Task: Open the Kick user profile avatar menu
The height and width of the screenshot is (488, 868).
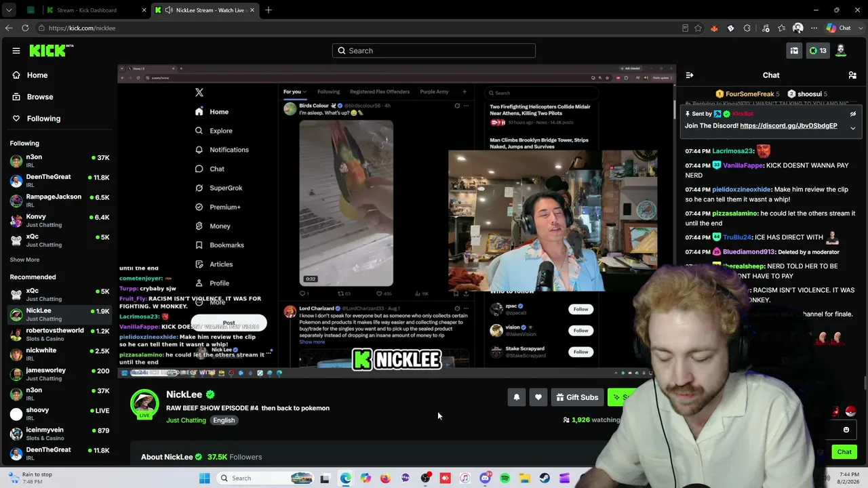Action: pos(841,50)
